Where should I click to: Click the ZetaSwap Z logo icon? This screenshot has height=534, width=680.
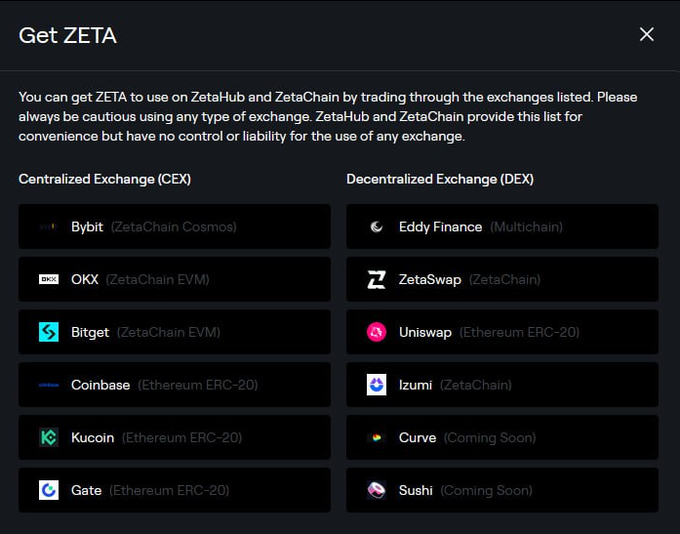pyautogui.click(x=376, y=279)
